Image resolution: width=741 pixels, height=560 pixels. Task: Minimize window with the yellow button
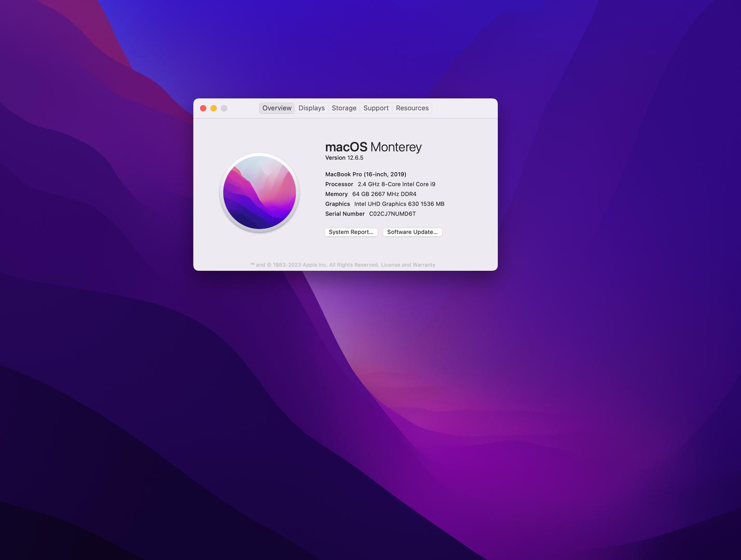[214, 108]
